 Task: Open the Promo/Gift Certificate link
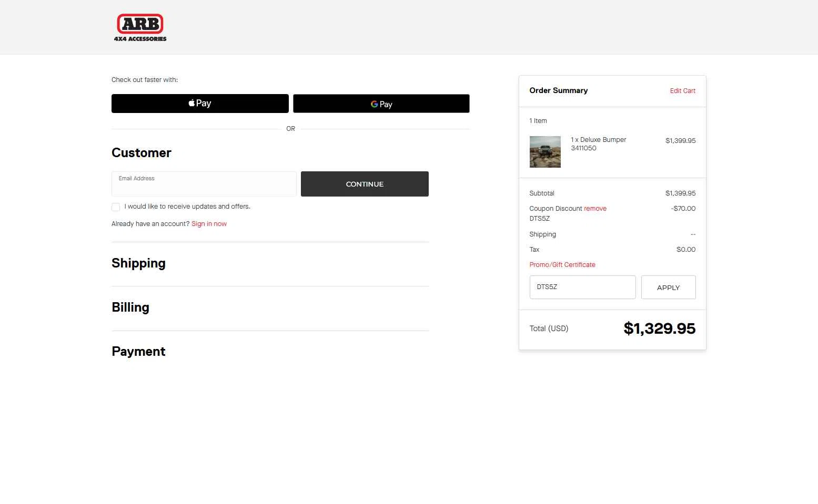point(562,265)
